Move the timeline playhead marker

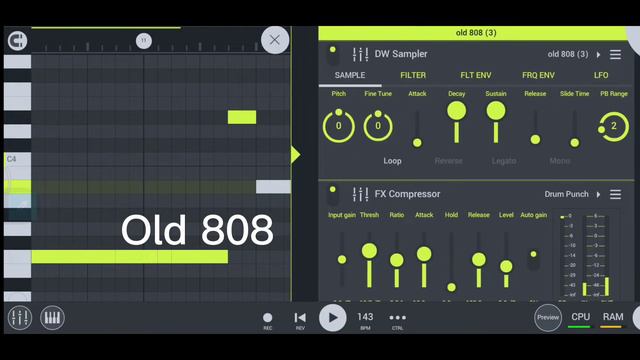pos(144,41)
